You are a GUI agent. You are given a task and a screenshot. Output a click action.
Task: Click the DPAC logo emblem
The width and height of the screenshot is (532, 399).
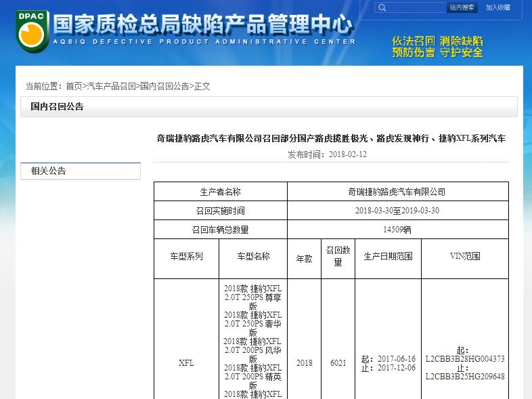pos(32,31)
